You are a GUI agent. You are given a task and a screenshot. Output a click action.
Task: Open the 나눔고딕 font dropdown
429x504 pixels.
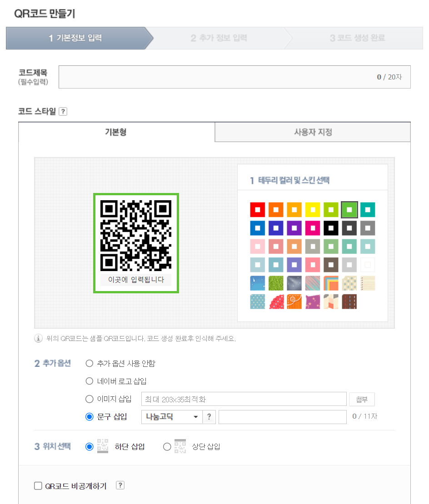pos(172,417)
